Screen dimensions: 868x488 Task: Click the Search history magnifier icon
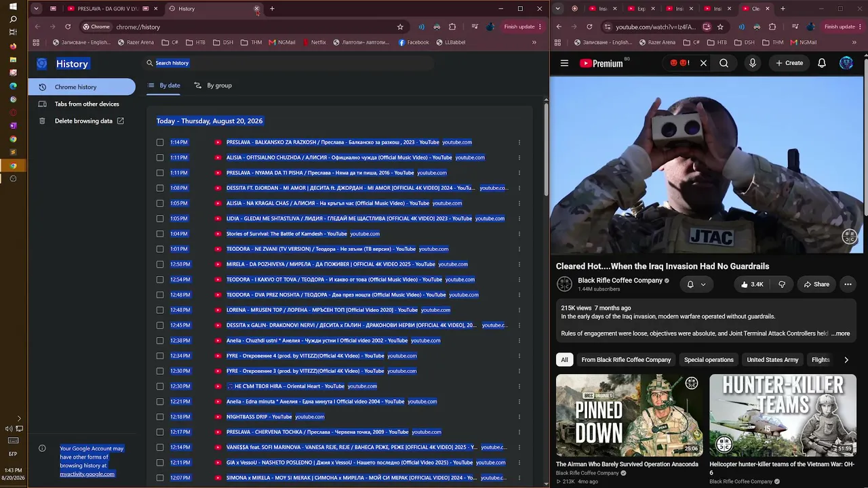coord(150,63)
